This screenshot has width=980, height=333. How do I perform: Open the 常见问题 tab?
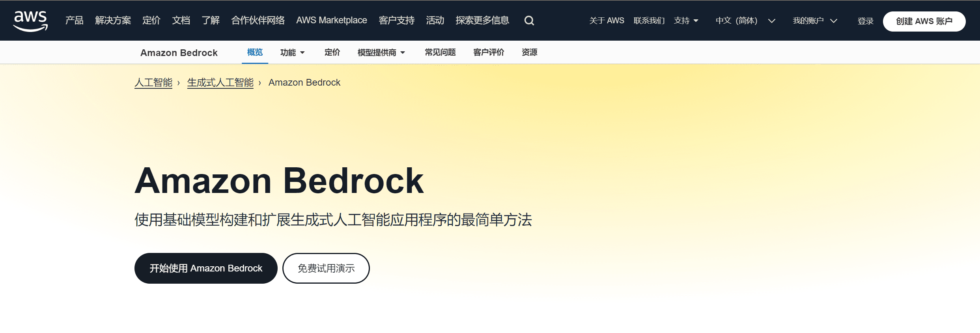tap(440, 52)
